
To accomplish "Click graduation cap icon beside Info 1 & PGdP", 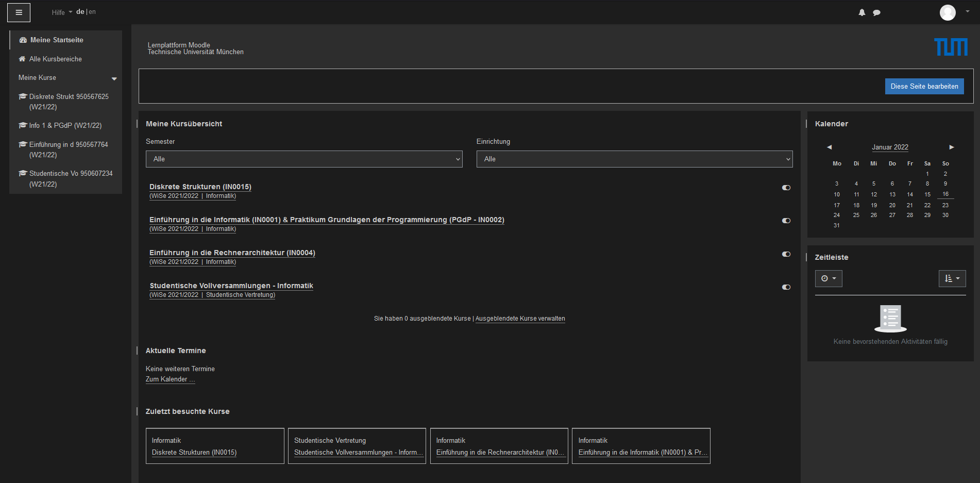I will (23, 125).
